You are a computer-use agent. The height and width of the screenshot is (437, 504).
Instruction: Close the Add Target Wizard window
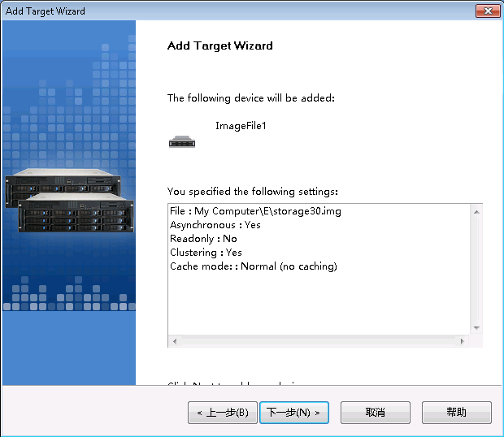click(488, 11)
